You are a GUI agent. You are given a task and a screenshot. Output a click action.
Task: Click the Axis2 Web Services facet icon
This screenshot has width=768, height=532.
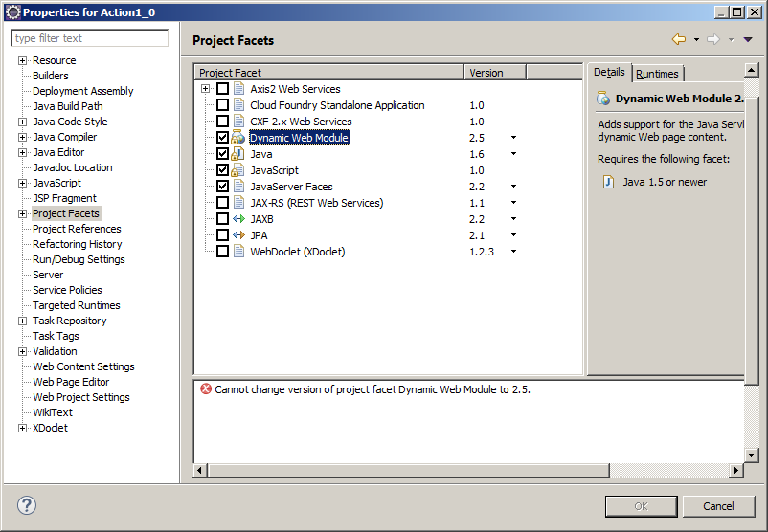click(238, 89)
